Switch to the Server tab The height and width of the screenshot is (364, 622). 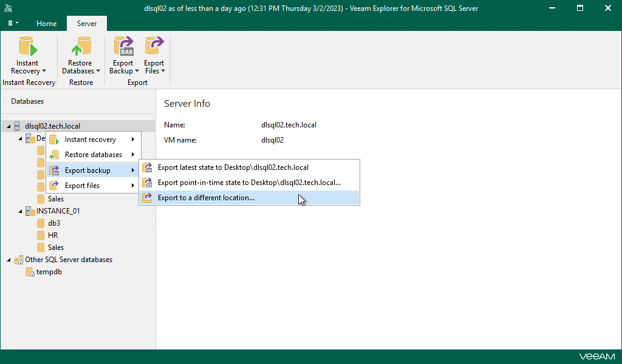pos(87,24)
